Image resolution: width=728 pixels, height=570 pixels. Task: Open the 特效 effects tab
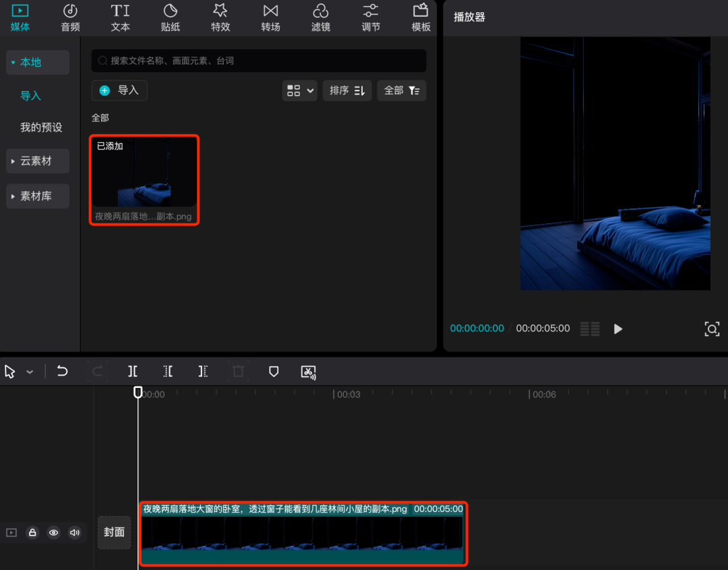click(x=220, y=18)
